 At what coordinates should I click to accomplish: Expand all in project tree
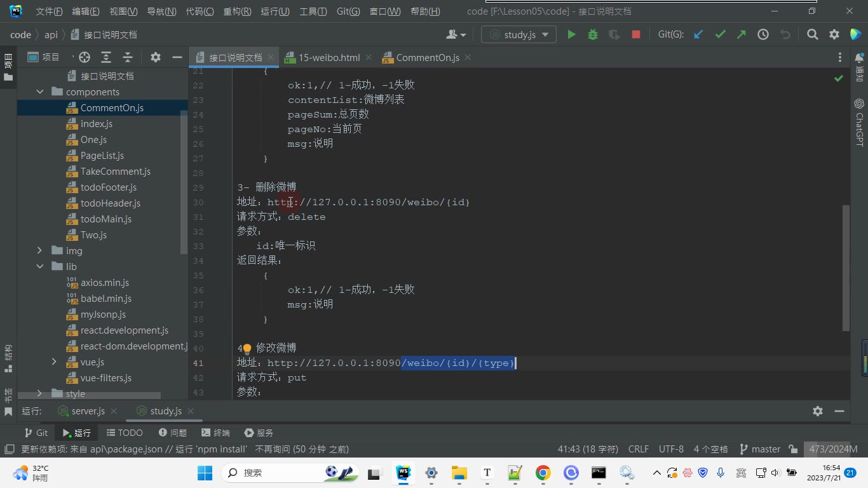(106, 57)
